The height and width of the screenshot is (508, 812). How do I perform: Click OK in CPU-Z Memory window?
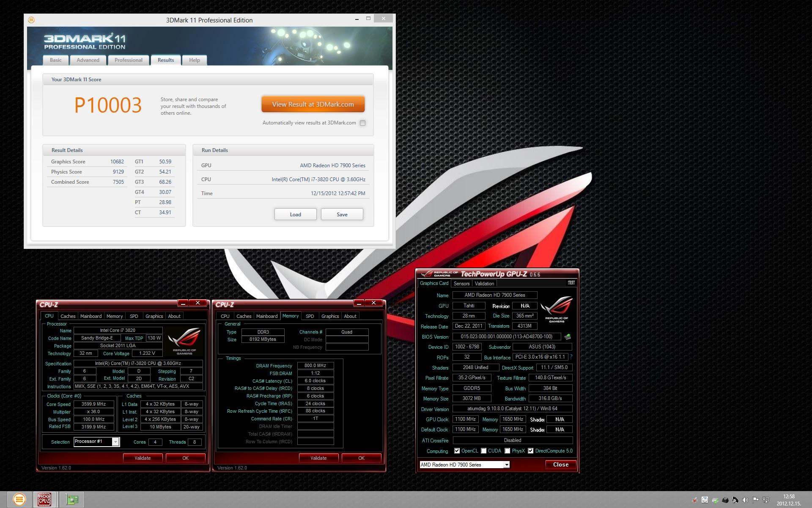coord(361,458)
